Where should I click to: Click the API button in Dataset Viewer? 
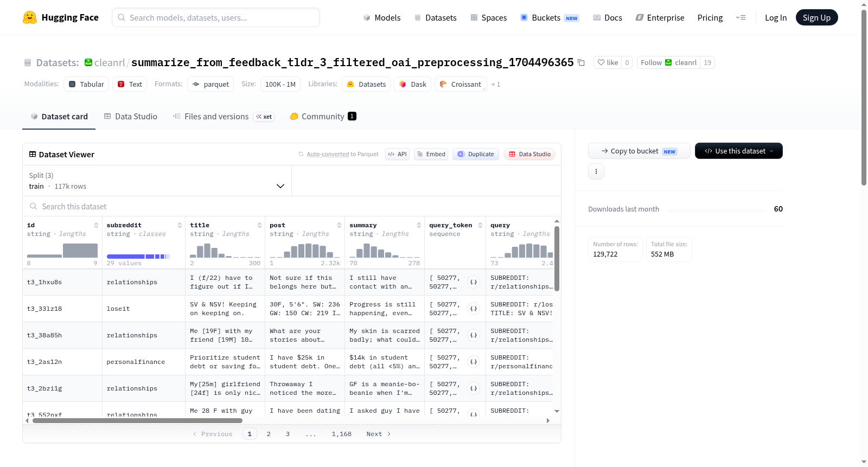397,154
